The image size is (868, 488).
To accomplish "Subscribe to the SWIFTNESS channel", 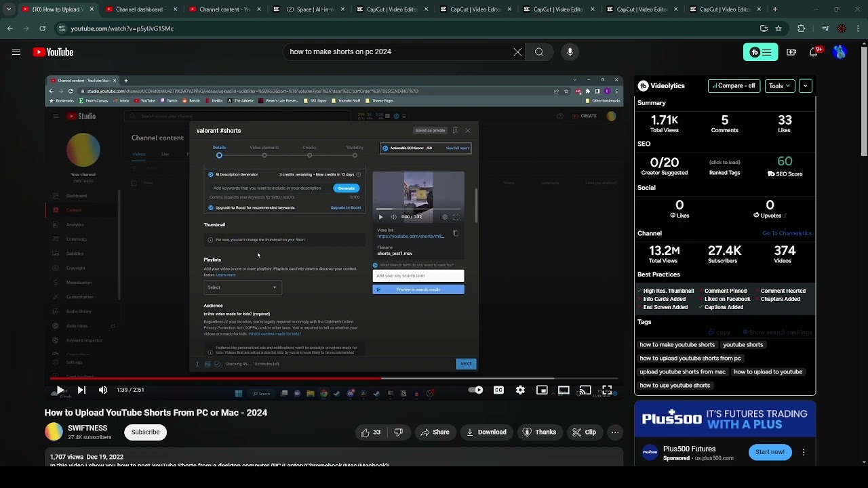I will (145, 432).
